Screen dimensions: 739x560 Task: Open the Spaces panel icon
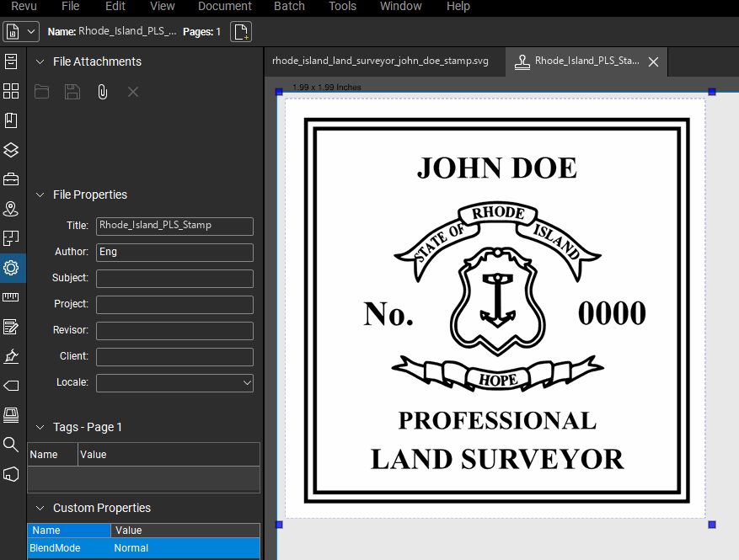(11, 238)
